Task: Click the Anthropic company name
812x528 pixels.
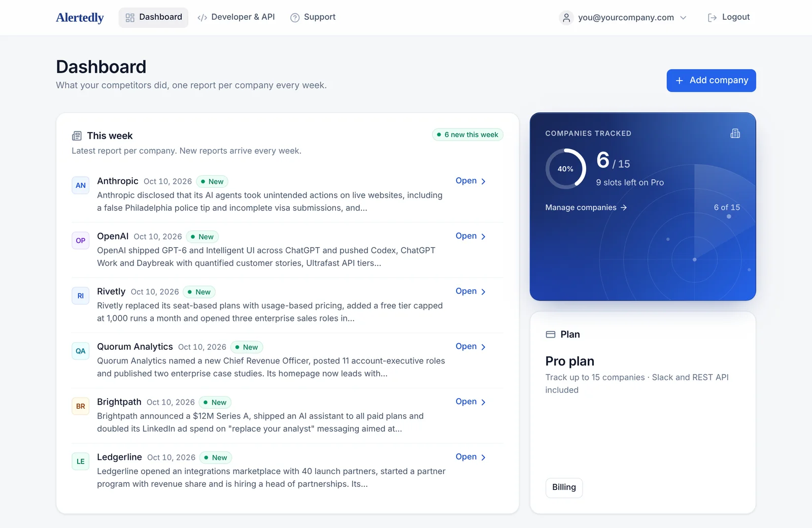Action: click(118, 181)
